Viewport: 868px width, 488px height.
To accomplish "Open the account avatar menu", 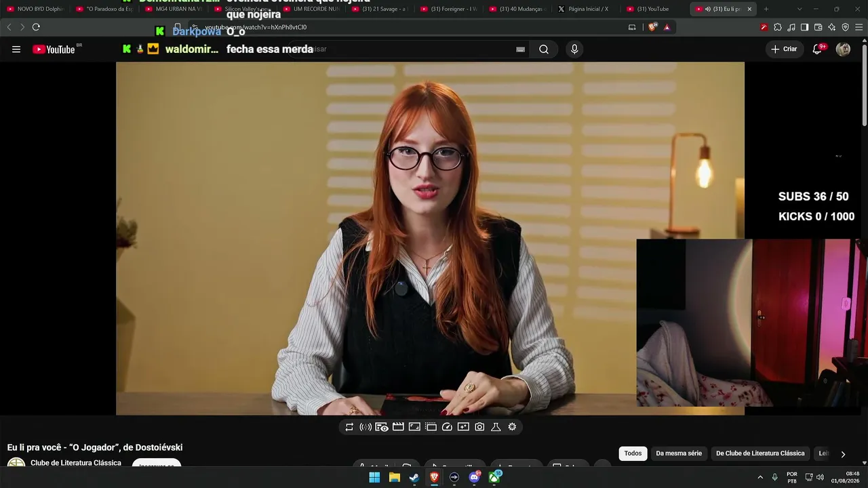I will [x=843, y=49].
